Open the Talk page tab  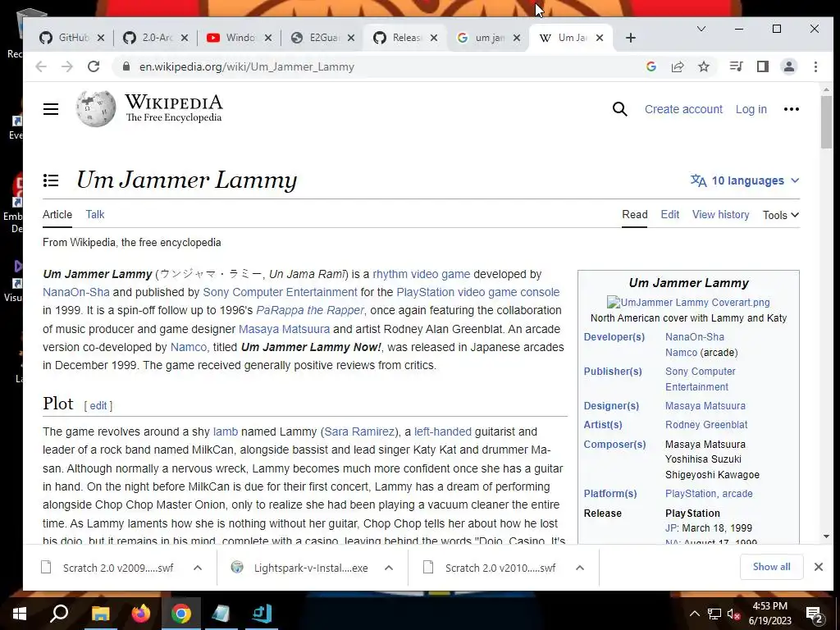(95, 214)
